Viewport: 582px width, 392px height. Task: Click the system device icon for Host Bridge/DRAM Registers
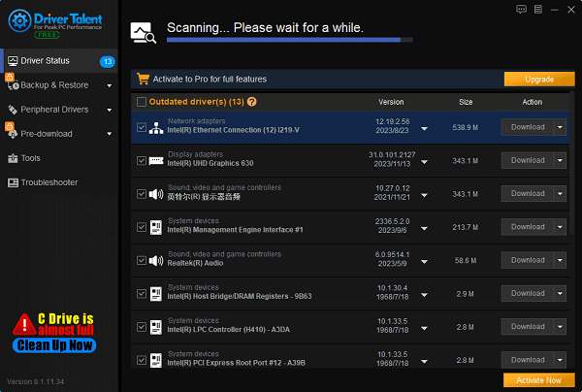click(x=156, y=294)
